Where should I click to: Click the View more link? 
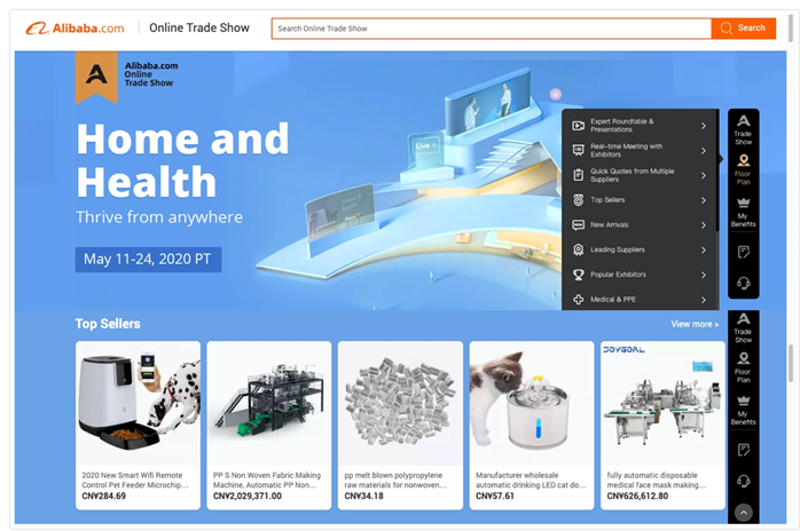695,324
